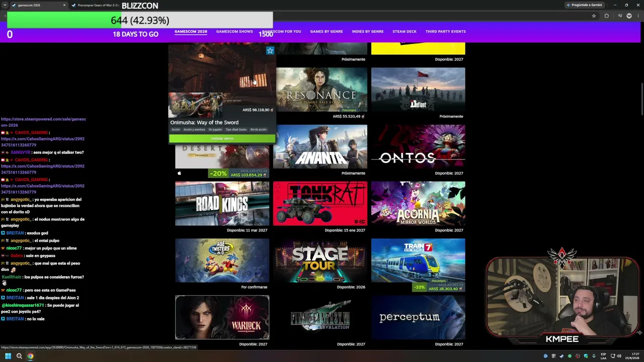
Task: Click the -10% discount price ARS$ 38.303,40
Action: coord(438,288)
